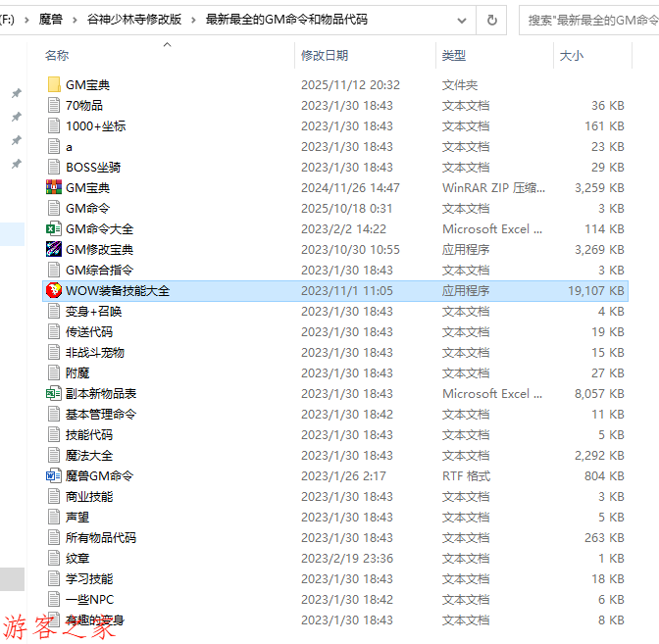
Task: Open the address bar history dropdown arrow
Action: [x=458, y=20]
